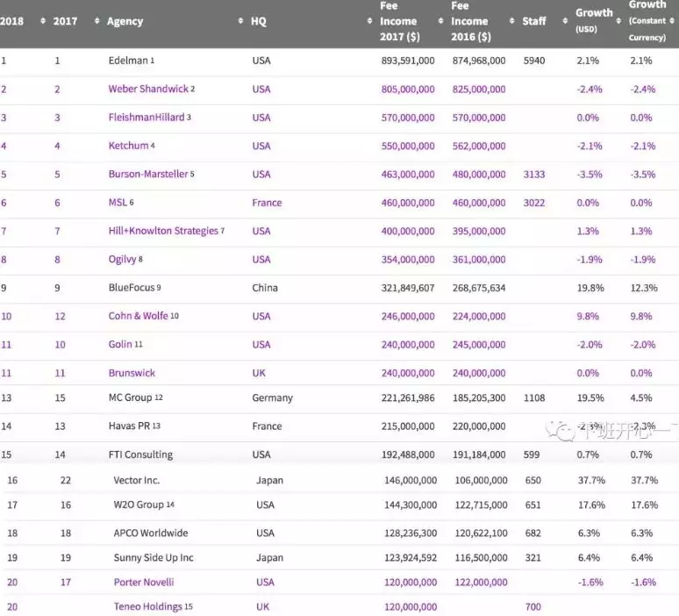
Task: Click MC Group's staff count 1108
Action: click(534, 398)
